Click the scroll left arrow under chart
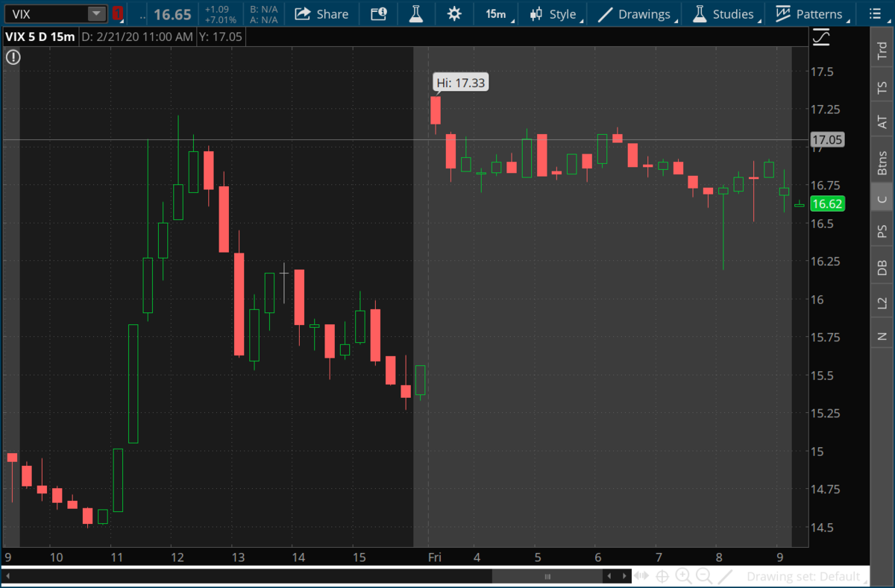This screenshot has height=588, width=895. click(609, 576)
